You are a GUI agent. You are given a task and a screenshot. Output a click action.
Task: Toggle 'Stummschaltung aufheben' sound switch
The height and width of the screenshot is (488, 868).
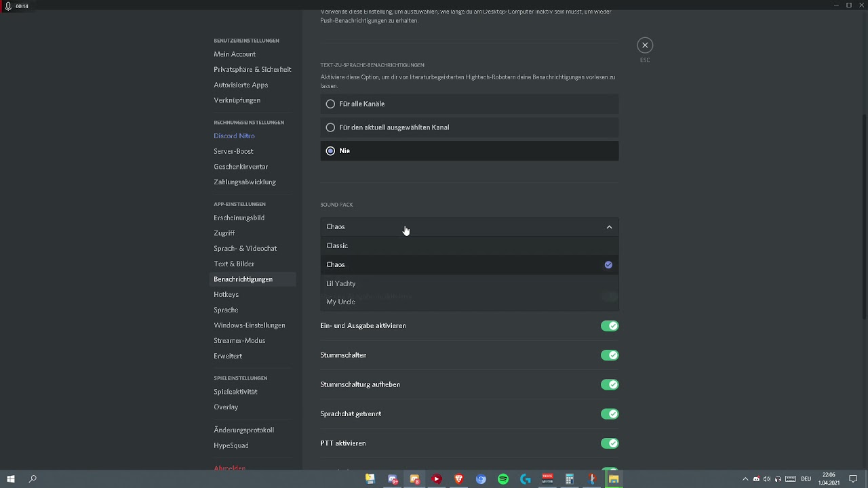(610, 385)
